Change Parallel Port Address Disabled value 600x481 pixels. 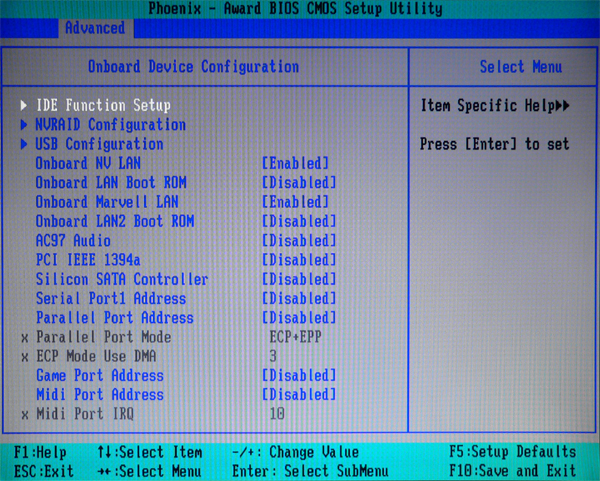pyautogui.click(x=299, y=318)
